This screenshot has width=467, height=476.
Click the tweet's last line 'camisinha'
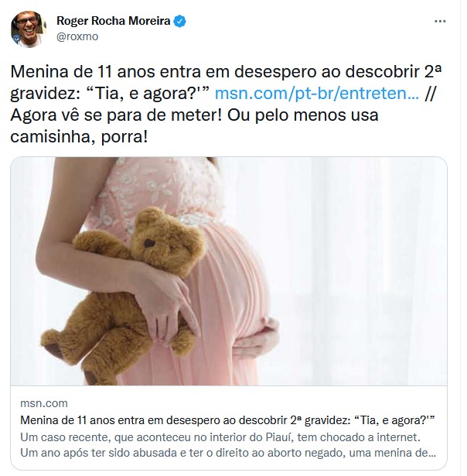[x=79, y=137]
